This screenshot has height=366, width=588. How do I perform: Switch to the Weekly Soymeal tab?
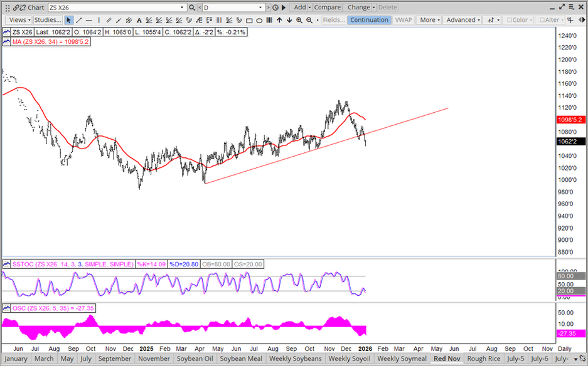[402, 358]
